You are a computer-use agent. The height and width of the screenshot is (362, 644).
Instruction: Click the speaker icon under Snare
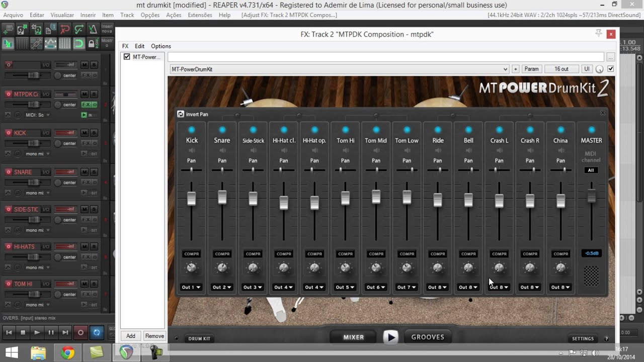222,150
